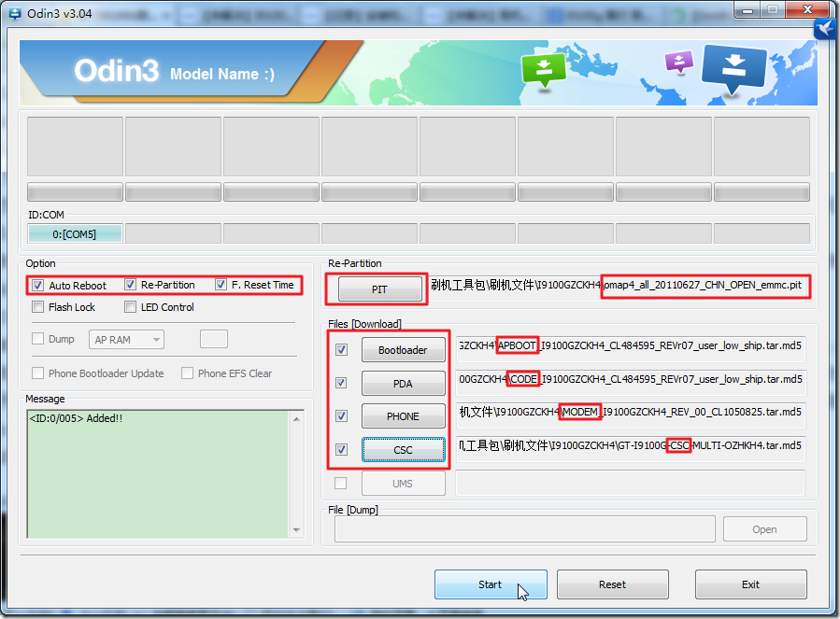The width and height of the screenshot is (840, 619).
Task: Select the 0:[COM5] port slot
Action: [75, 234]
